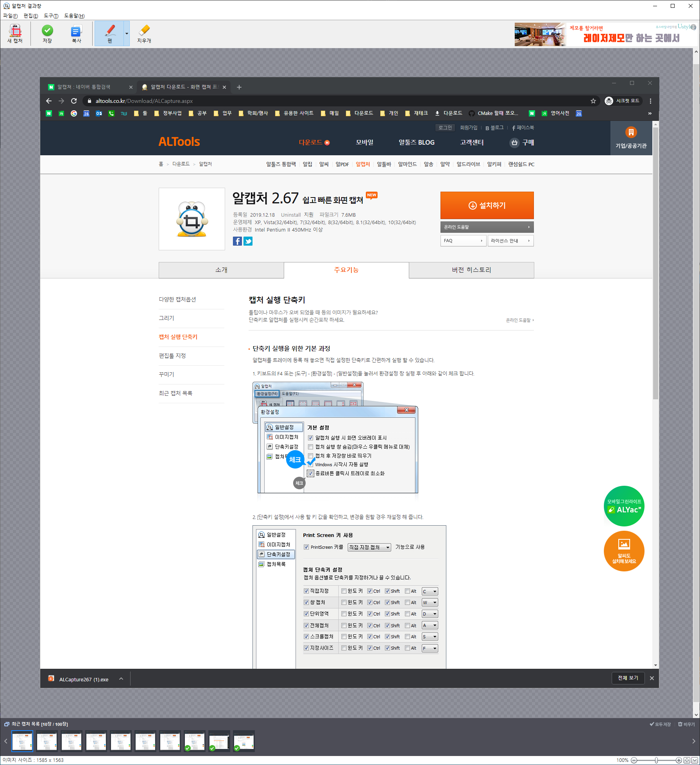Open the FAQ link
The height and width of the screenshot is (765, 700).
[x=463, y=241]
